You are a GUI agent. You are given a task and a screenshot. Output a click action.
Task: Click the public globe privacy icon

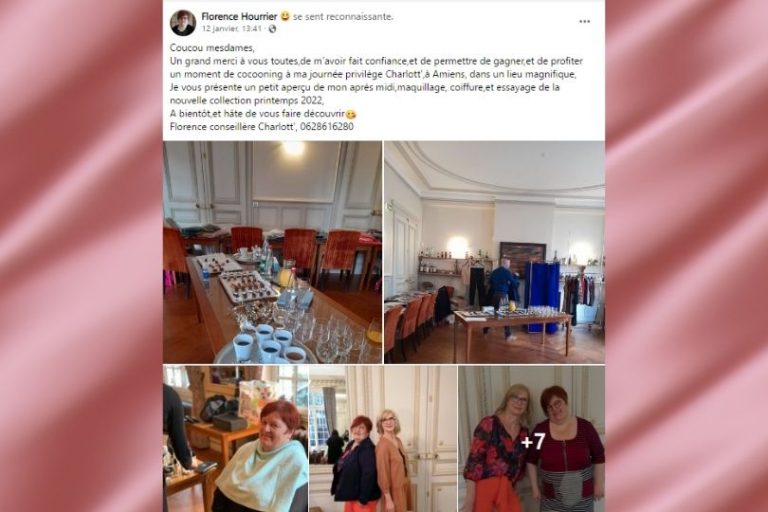click(x=272, y=29)
